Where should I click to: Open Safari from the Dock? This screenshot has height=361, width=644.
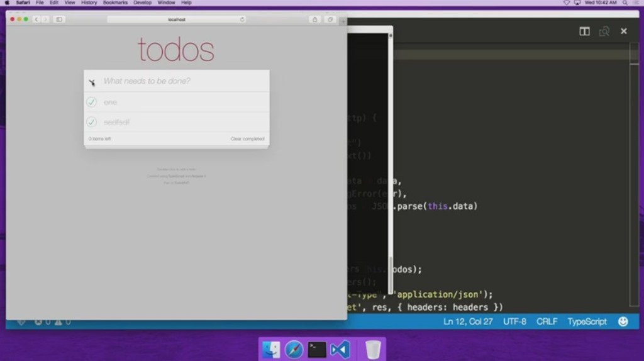294,350
